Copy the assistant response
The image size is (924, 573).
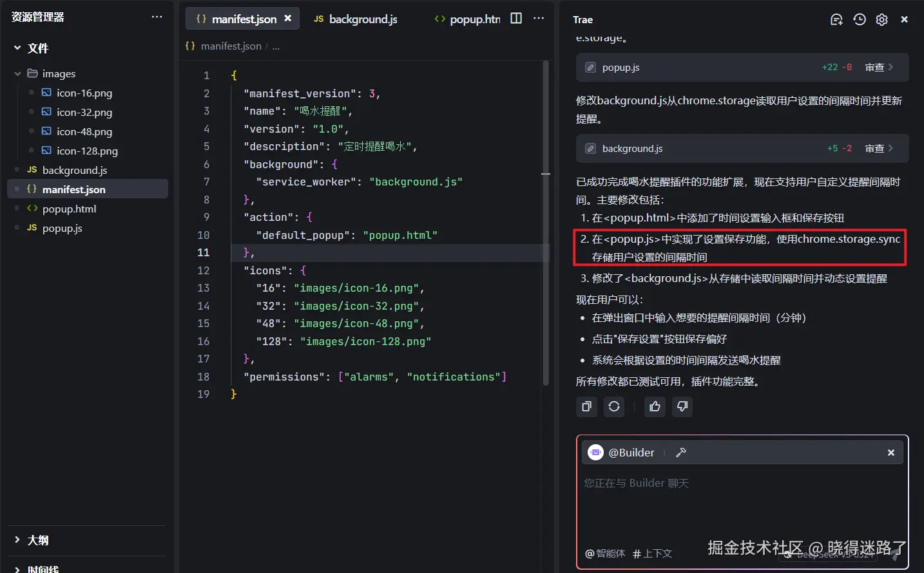pos(586,406)
